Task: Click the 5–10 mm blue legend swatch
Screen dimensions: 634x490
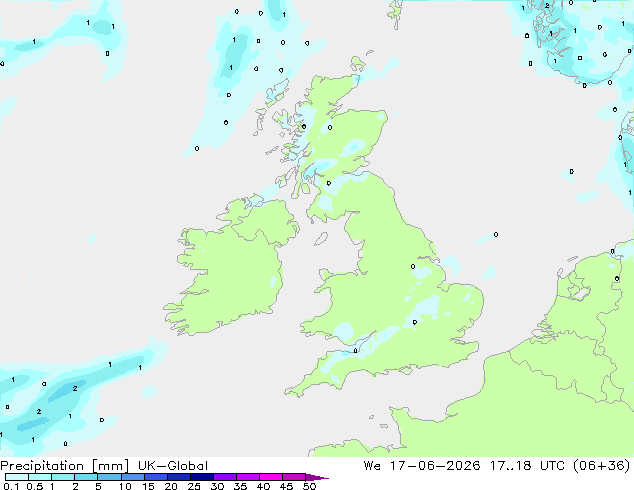Action: (x=109, y=477)
